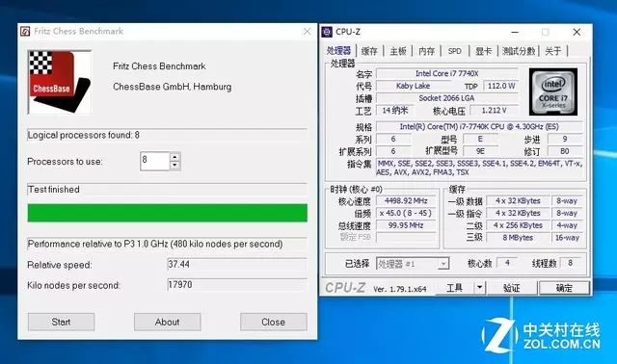Click the ChessBase logo image
The height and width of the screenshot is (364, 617).
pyautogui.click(x=60, y=82)
